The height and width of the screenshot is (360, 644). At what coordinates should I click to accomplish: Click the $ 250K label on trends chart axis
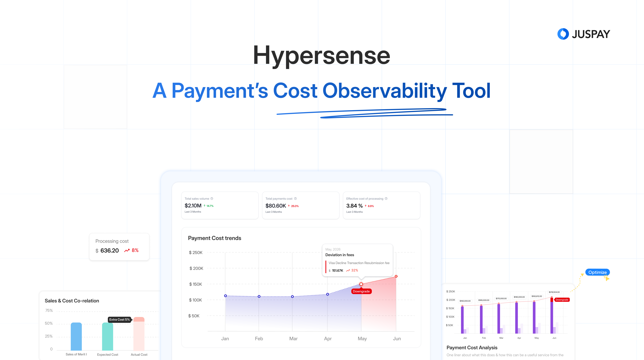195,252
